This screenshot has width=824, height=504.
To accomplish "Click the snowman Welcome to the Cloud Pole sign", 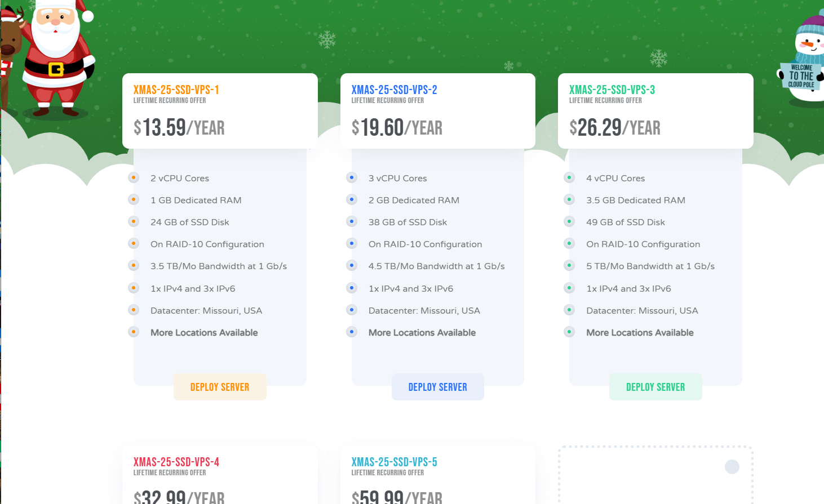I will [801, 75].
